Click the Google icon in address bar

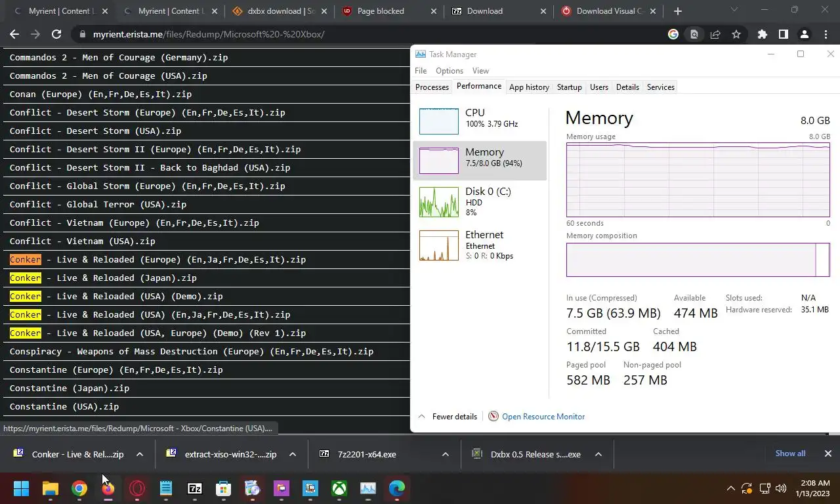pos(673,34)
